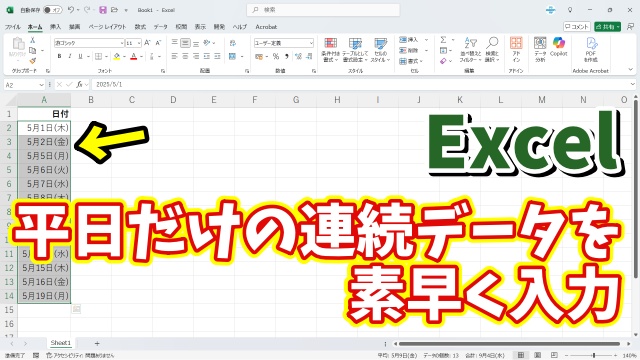Click the Merge and Center icon
The width and height of the screenshot is (640, 360).
(x=233, y=56)
